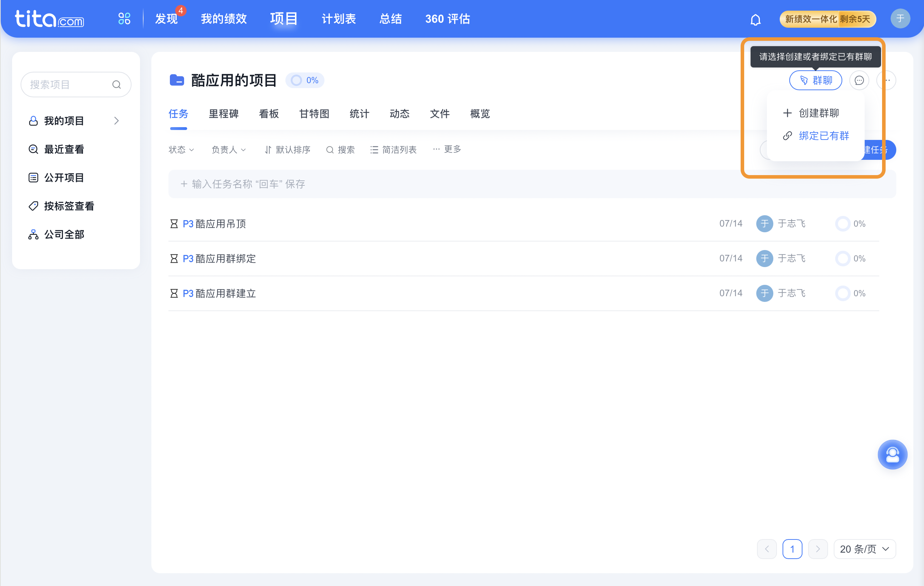Click the blue project folder icon
This screenshot has height=586, width=924.
[177, 80]
